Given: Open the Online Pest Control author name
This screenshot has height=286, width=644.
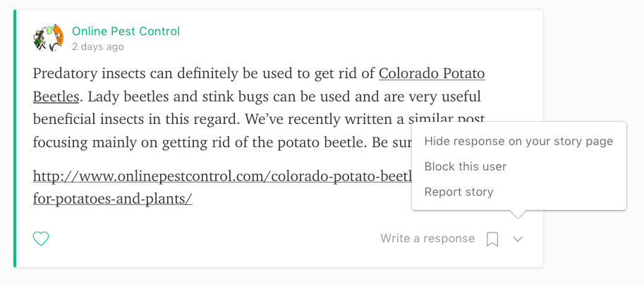Looking at the screenshot, I should (126, 31).
